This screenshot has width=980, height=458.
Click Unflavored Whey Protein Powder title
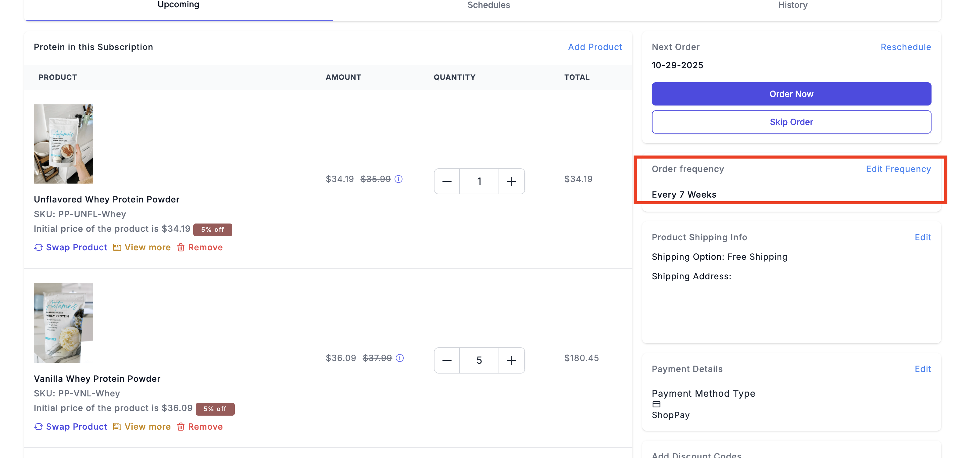(x=106, y=199)
